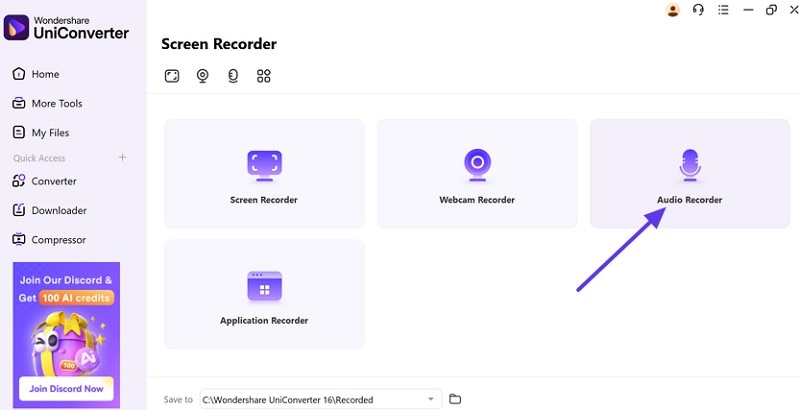The width and height of the screenshot is (800, 410).
Task: Open the list menu icon in the title bar
Action: [x=723, y=10]
